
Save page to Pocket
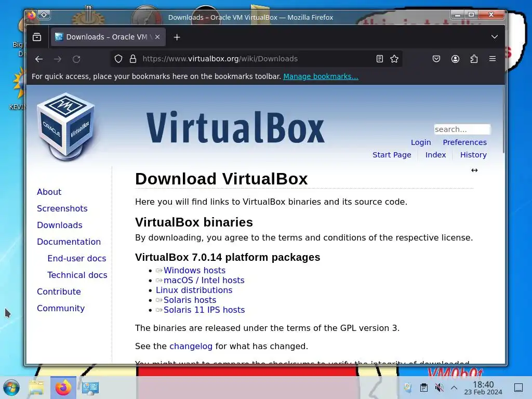point(436,59)
